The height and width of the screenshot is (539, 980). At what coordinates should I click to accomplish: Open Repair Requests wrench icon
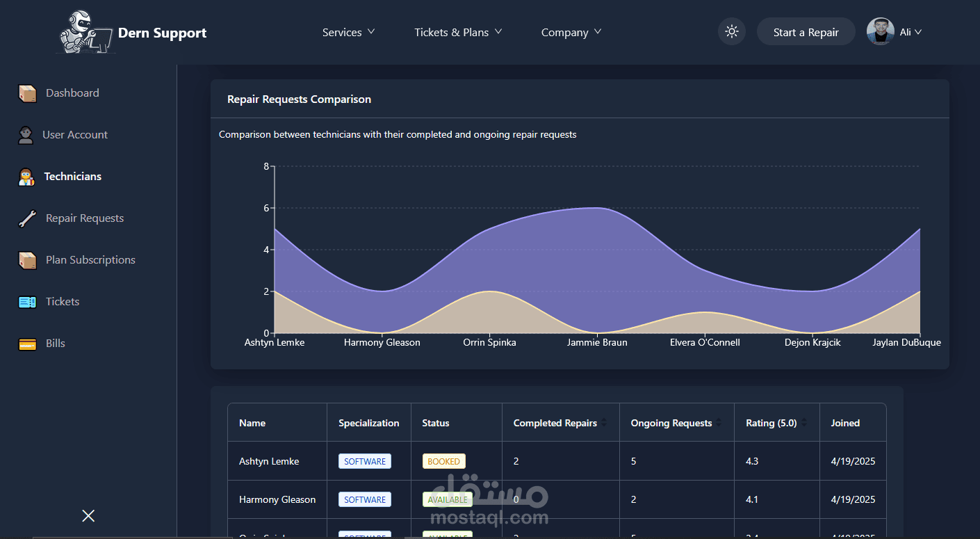[27, 218]
